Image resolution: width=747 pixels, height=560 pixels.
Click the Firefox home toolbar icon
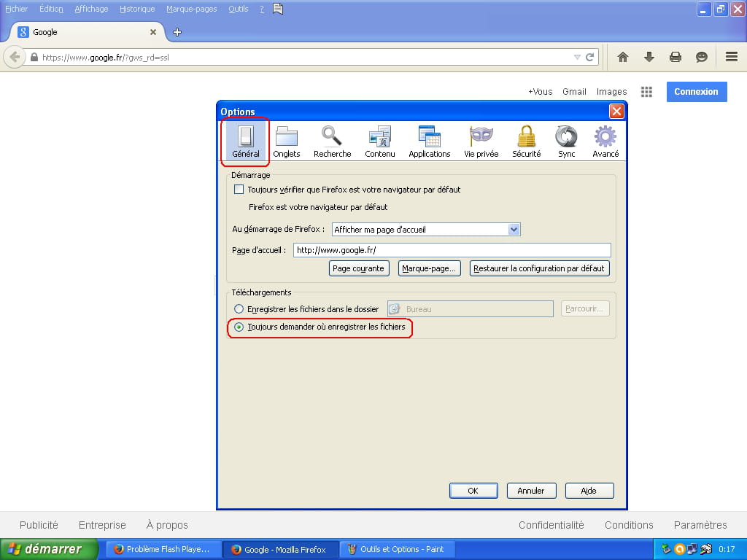click(x=623, y=57)
